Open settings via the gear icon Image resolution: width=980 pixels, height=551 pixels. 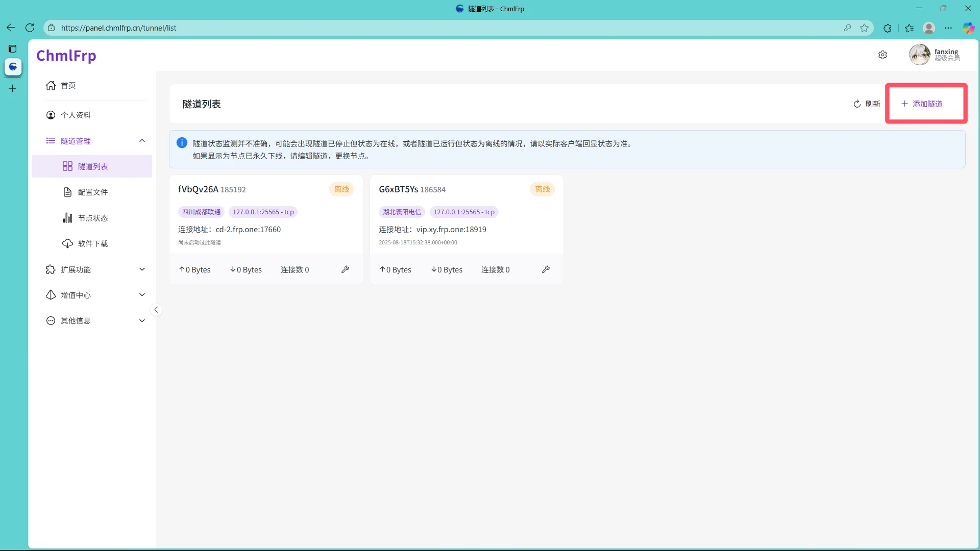[x=883, y=55]
